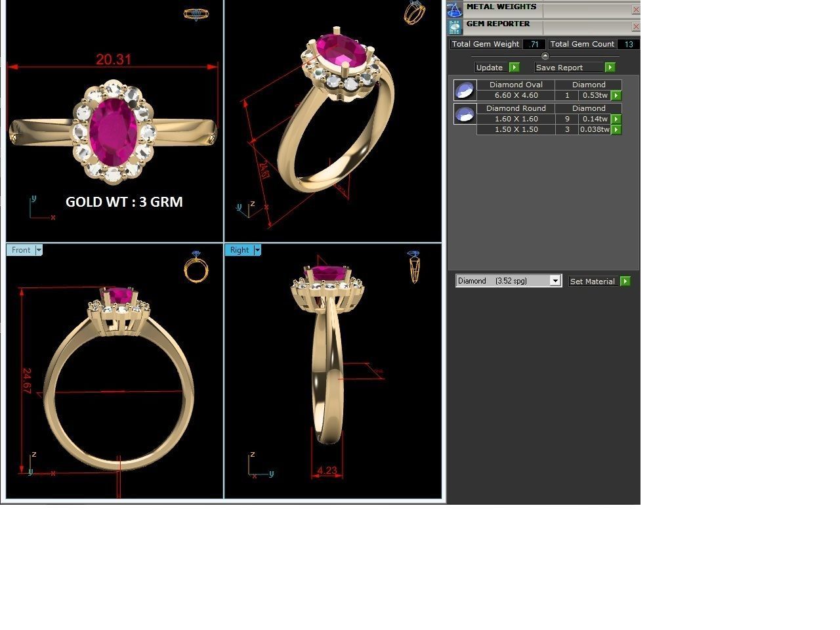Click the quantity 9 cell
The image size is (840, 630).
click(x=567, y=119)
